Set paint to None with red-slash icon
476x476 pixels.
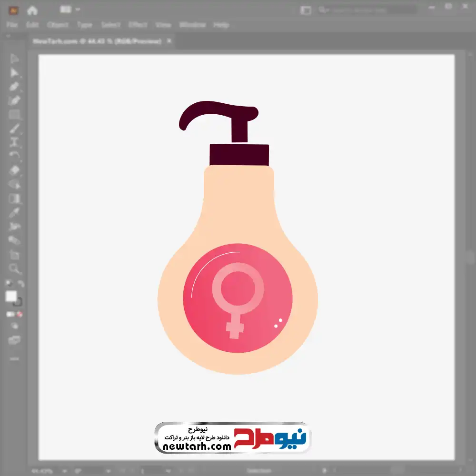tap(20, 314)
